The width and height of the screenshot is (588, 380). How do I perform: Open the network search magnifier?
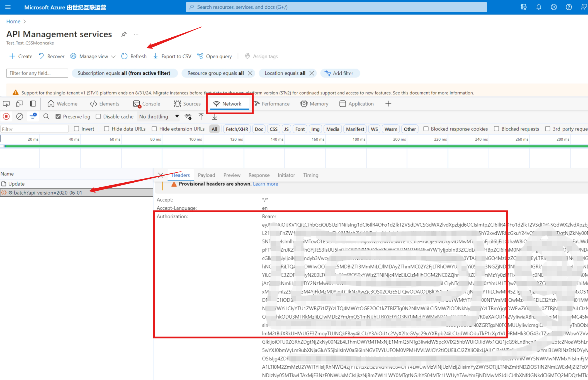tap(46, 117)
